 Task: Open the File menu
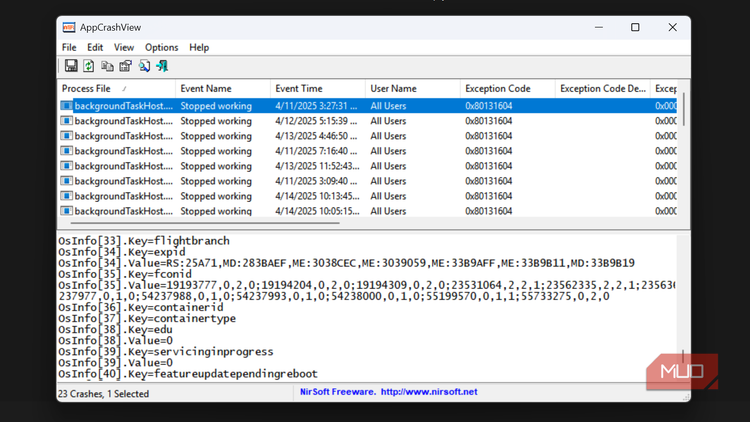coord(69,47)
